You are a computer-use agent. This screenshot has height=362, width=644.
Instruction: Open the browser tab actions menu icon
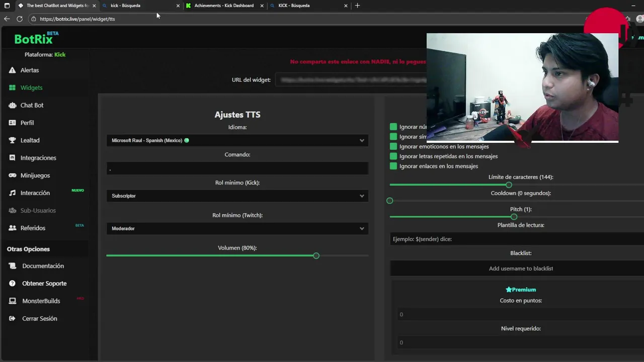coord(7,6)
